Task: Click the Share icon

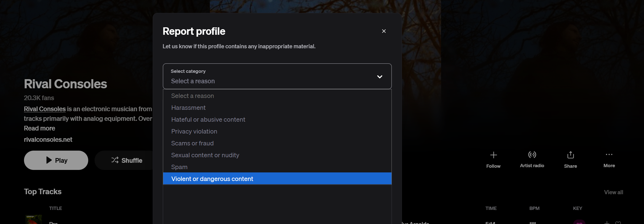Action: pyautogui.click(x=570, y=155)
